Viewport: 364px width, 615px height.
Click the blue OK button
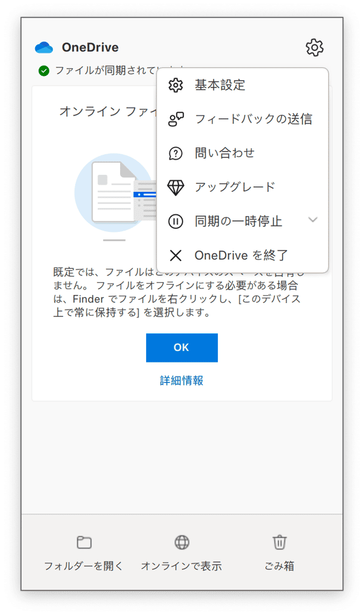[x=182, y=347]
